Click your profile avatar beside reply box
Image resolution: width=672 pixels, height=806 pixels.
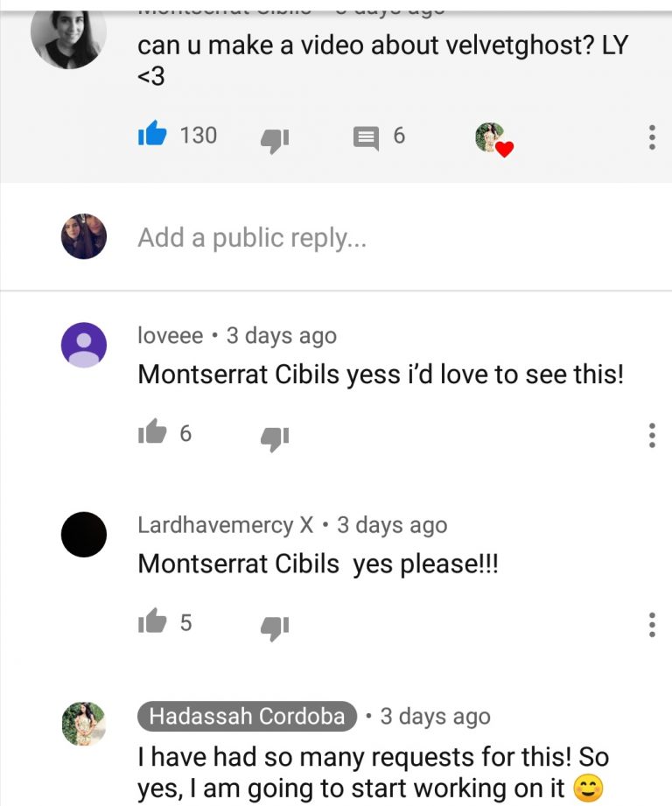pos(84,236)
